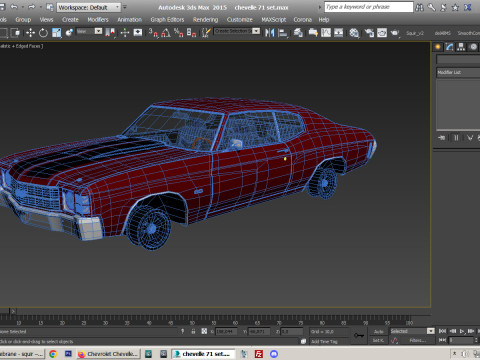The height and width of the screenshot is (360, 480).
Task: Open the Modifiers menu
Action: (x=98, y=20)
